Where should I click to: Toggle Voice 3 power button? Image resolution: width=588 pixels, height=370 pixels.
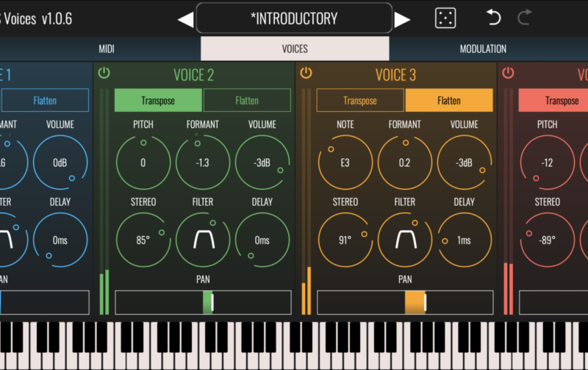[x=306, y=73]
